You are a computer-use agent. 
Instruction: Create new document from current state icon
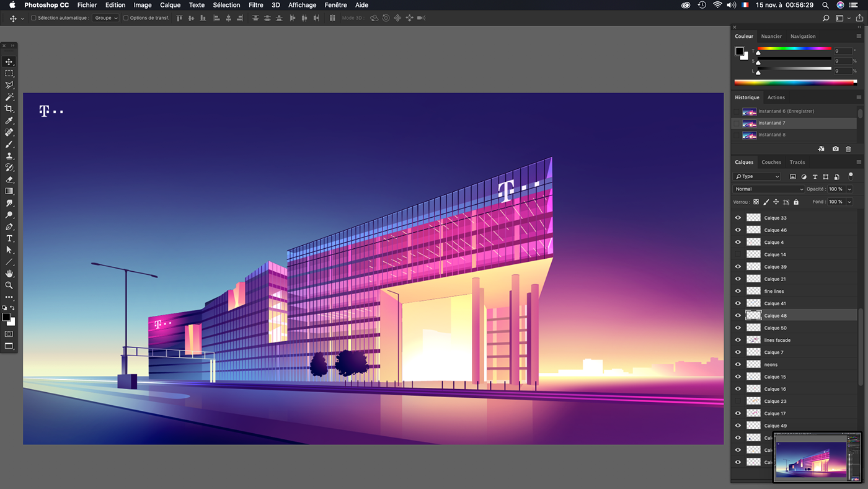821,149
